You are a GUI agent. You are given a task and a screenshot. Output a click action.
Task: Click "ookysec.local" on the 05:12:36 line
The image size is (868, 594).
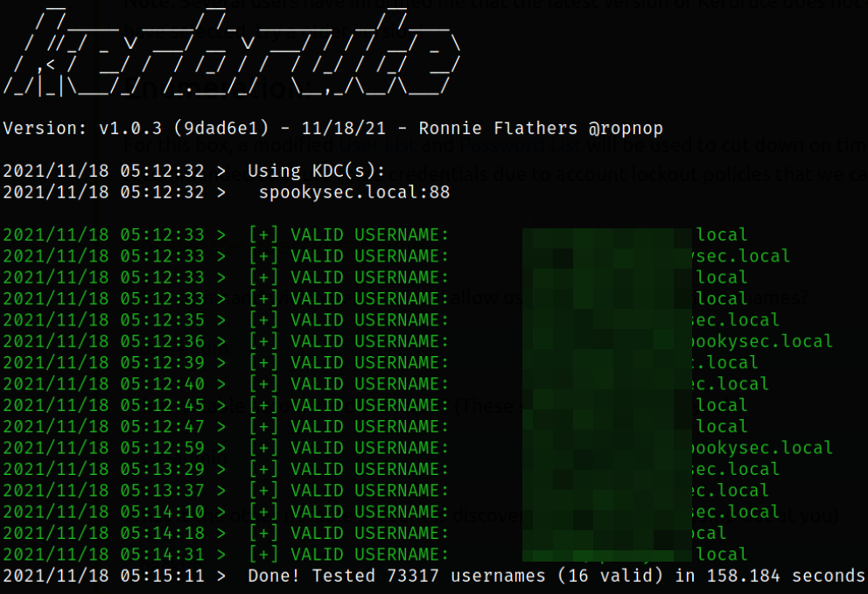click(x=762, y=341)
